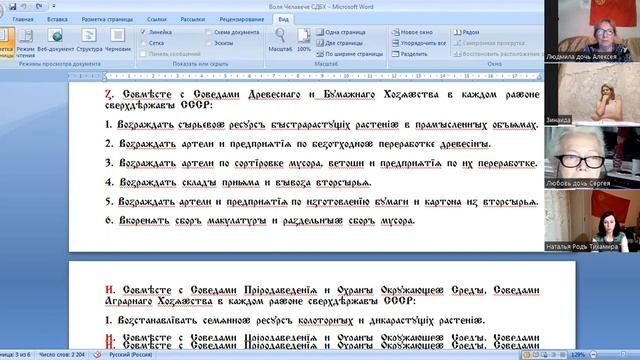Select the video tile of Людмила дочь Алексея

click(592, 31)
